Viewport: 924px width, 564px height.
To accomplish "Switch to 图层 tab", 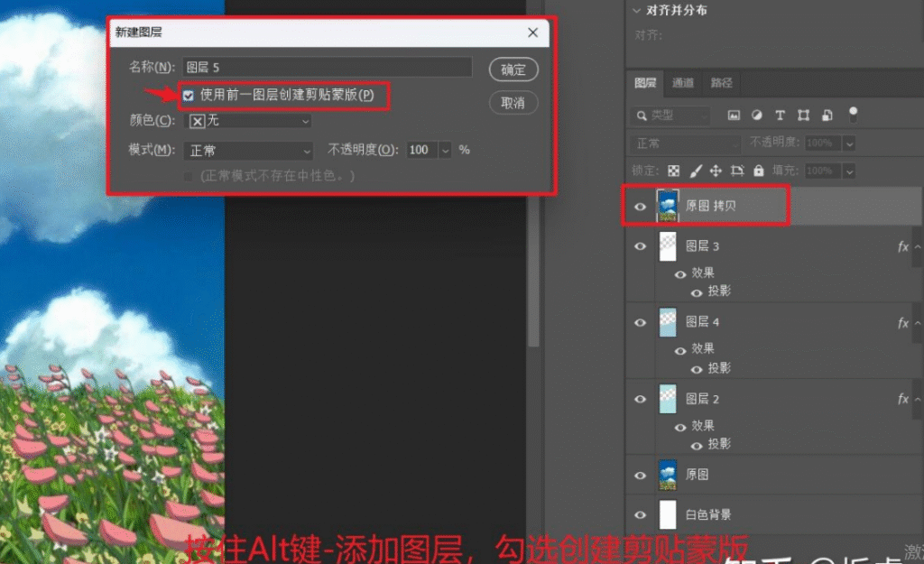I will [x=645, y=83].
